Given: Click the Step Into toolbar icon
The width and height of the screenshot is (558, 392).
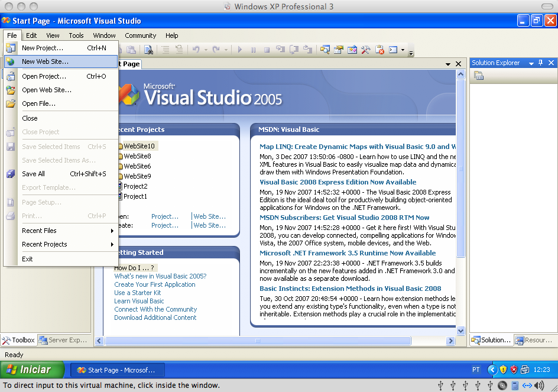Looking at the screenshot, I should tap(280, 50).
